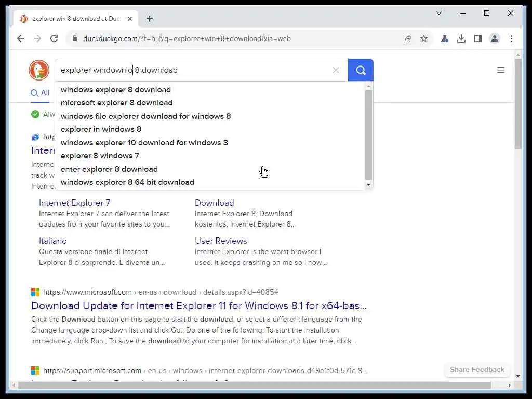Pick 'windows file explorer download for windows 8'
Image resolution: width=532 pixels, height=399 pixels.
click(x=145, y=116)
